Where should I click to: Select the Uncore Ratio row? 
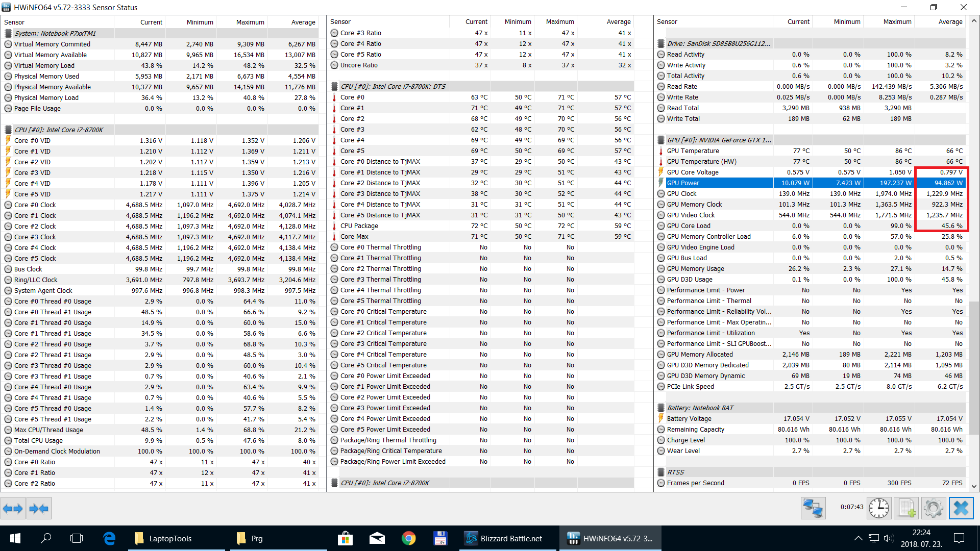[x=482, y=65]
